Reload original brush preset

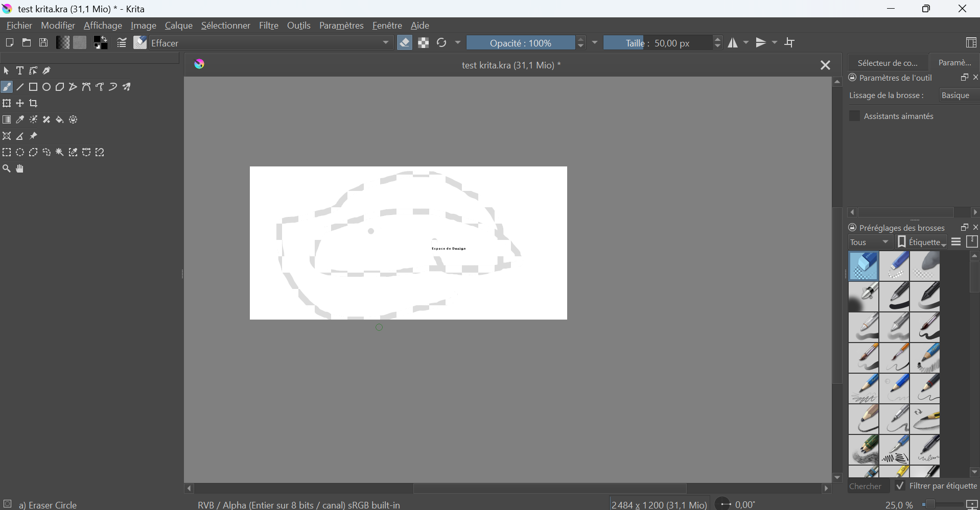click(442, 43)
